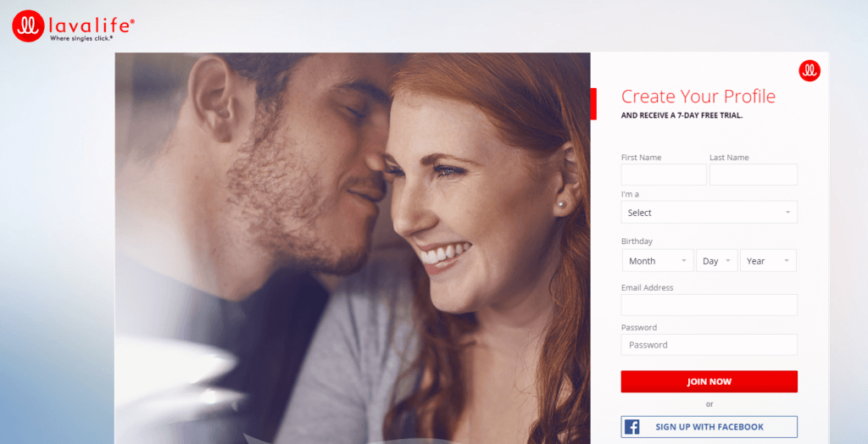Click into the Last Name field
Viewport: 868px width, 444px height.
click(754, 175)
